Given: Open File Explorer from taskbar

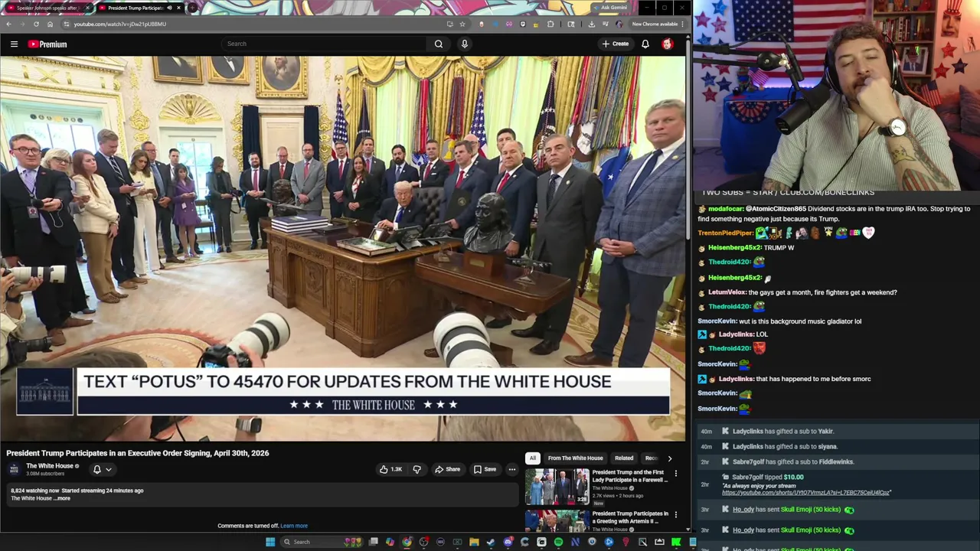Looking at the screenshot, I should point(474,542).
